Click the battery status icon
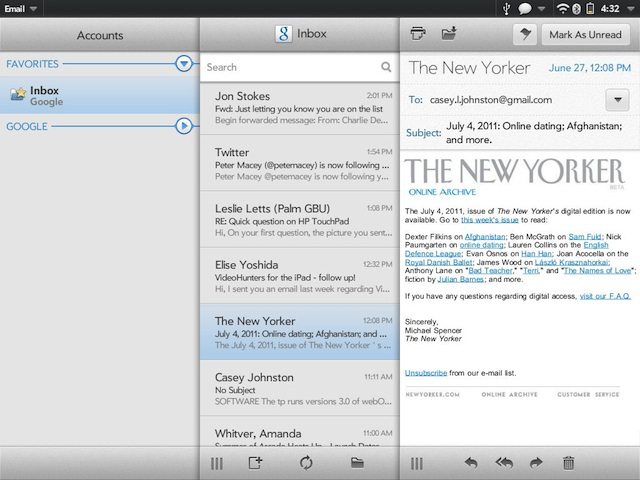This screenshot has width=640, height=480. pyautogui.click(x=590, y=9)
